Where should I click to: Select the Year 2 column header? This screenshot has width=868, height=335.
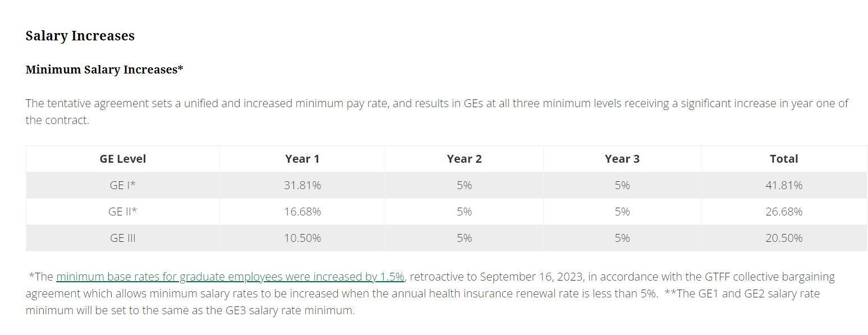tap(464, 159)
